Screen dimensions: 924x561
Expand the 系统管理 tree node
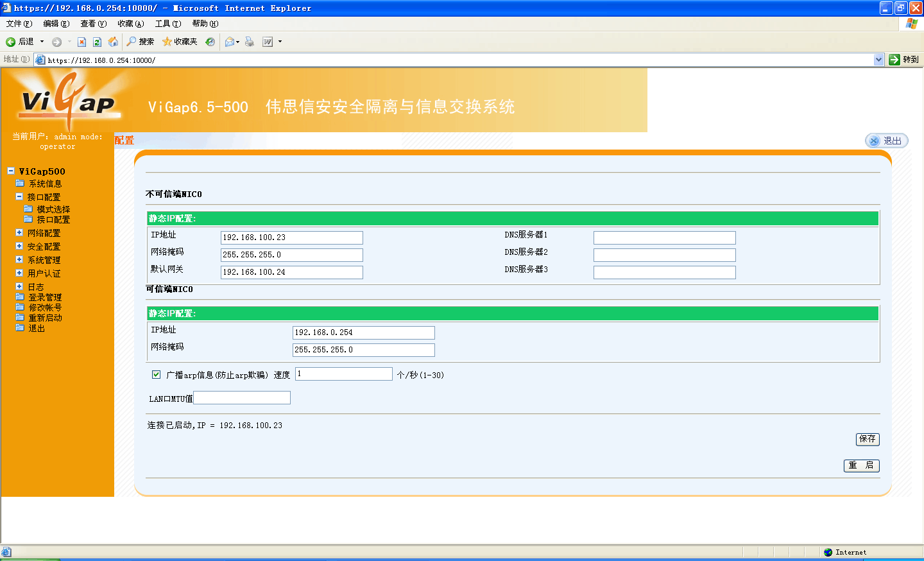pyautogui.click(x=19, y=259)
